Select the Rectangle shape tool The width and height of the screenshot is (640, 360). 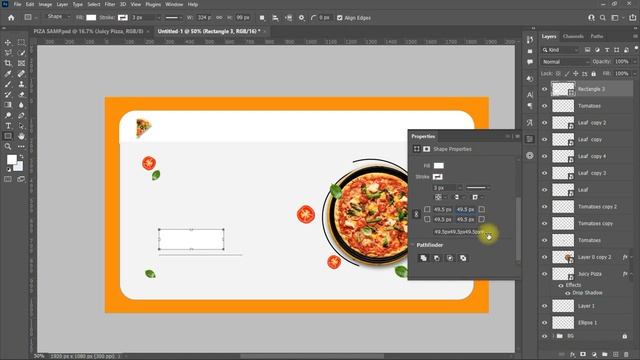[8, 136]
